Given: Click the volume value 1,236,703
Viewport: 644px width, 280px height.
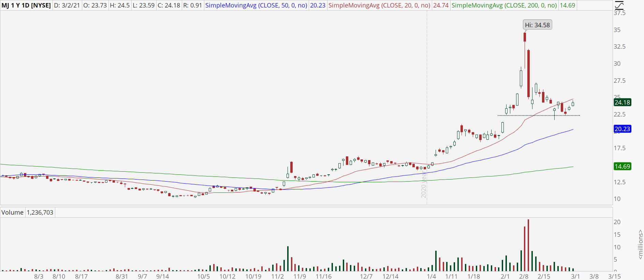Looking at the screenshot, I should (40, 213).
